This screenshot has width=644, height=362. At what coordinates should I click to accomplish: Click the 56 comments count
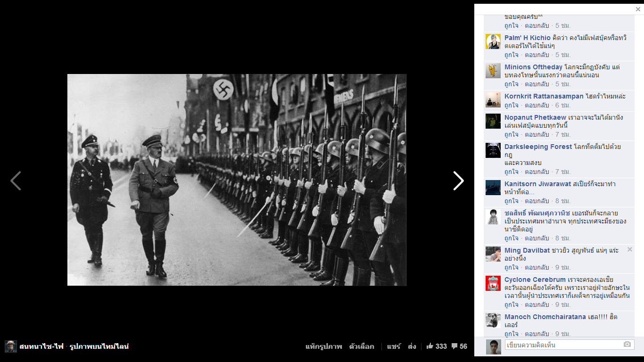463,346
